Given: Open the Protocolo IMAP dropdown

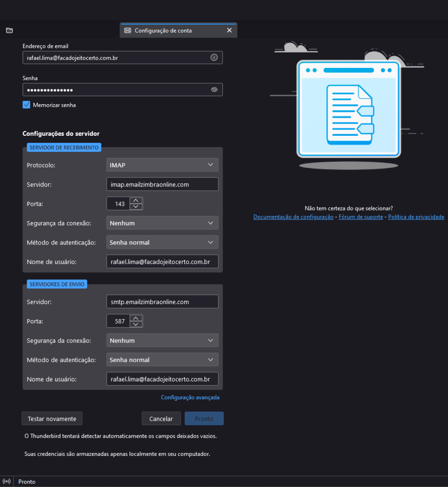Looking at the screenshot, I should click(162, 165).
